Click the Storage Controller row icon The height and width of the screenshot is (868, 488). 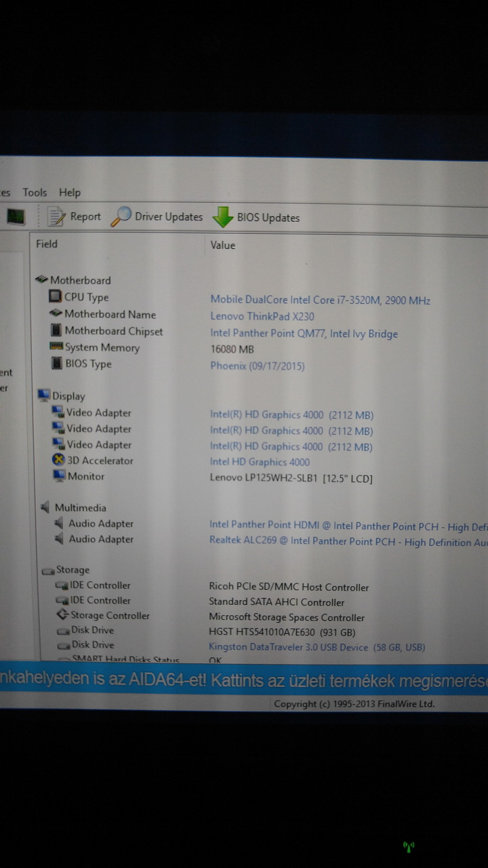coord(62,615)
